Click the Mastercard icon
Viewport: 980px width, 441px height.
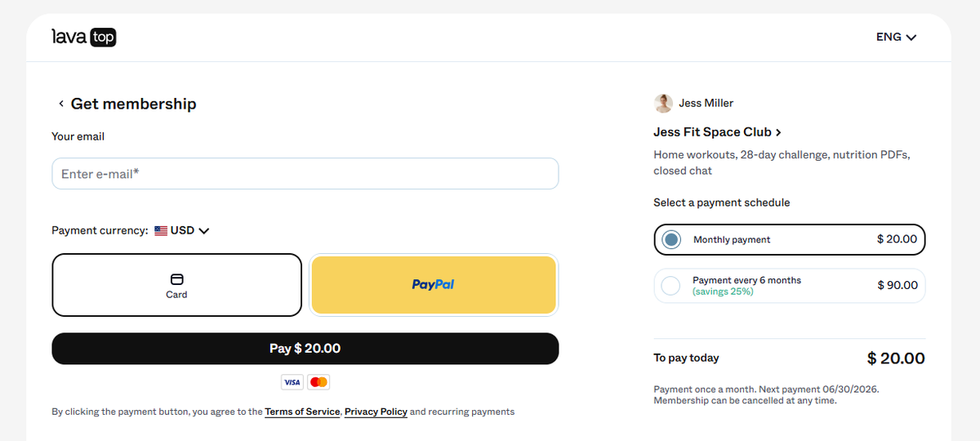[x=319, y=382]
